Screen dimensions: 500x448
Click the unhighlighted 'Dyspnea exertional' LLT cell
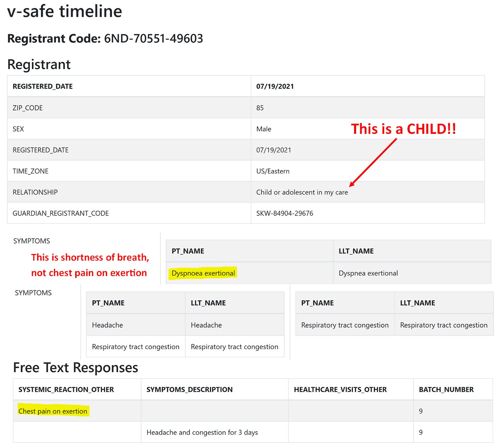[412, 273]
